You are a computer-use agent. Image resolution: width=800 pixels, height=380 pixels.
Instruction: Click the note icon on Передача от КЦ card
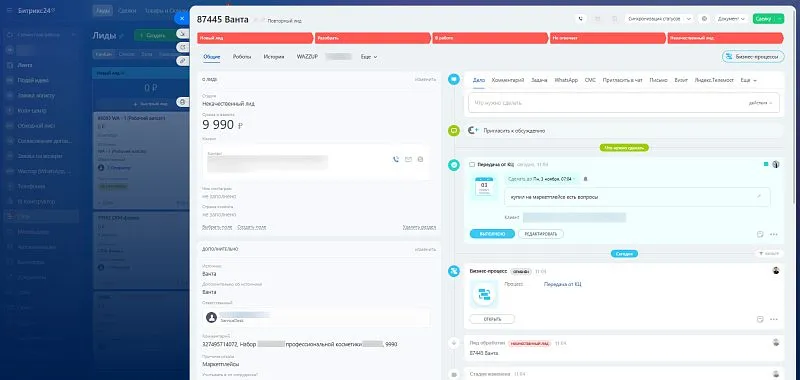(x=760, y=234)
